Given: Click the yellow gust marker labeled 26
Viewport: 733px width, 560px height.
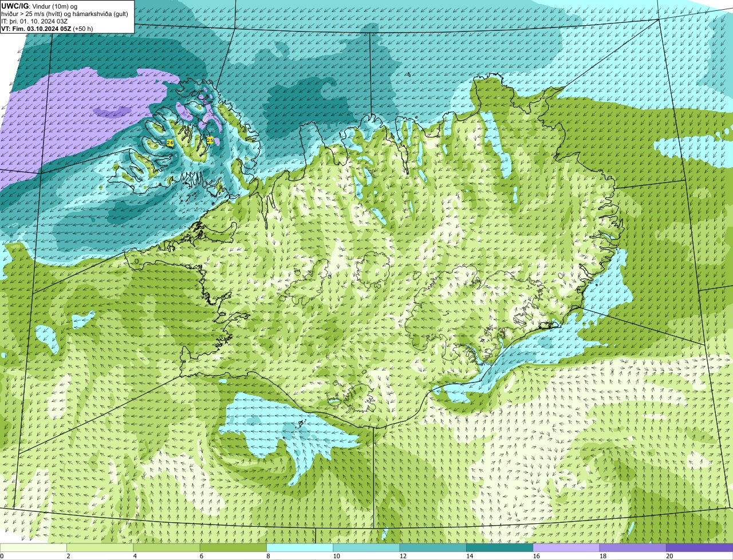Looking at the screenshot, I should point(170,143).
